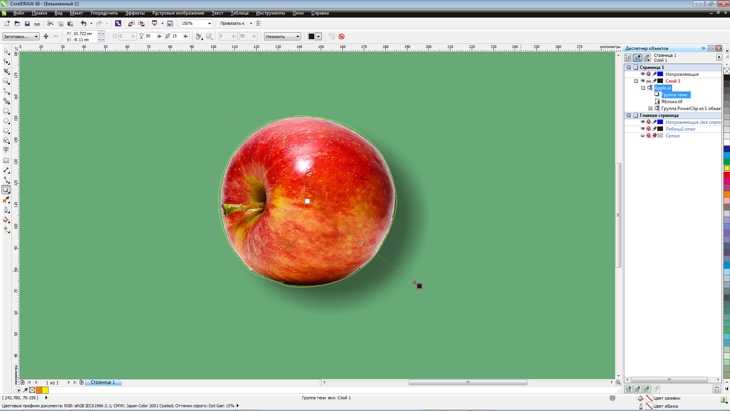Image resolution: width=730 pixels, height=411 pixels.
Task: Select the Polygon tool in the toolbox
Action: [7, 131]
